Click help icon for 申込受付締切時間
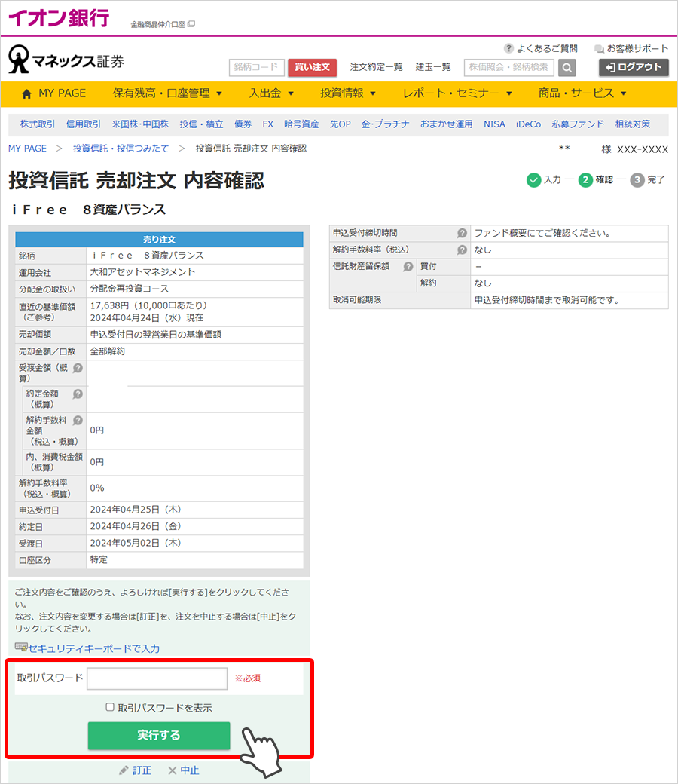 [462, 233]
